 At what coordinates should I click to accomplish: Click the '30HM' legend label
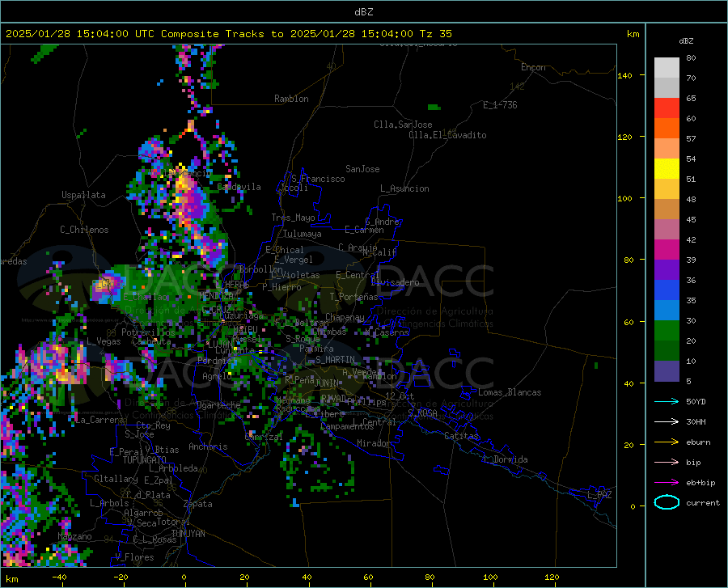[696, 422]
